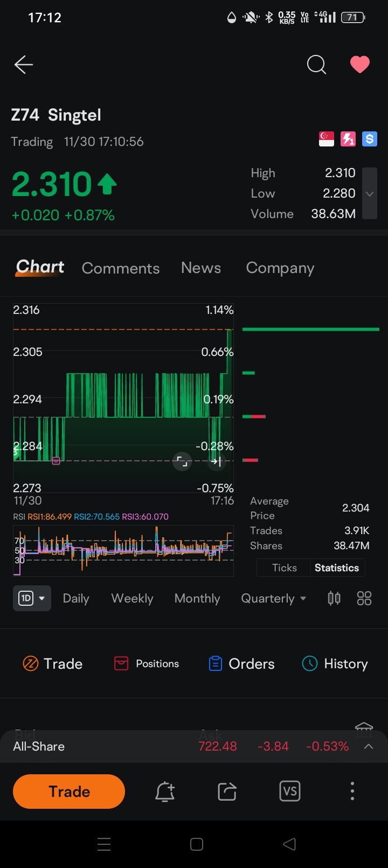Screen dimensions: 388x868
Task: Tap the RSI indicator chart
Action: pyautogui.click(x=123, y=550)
